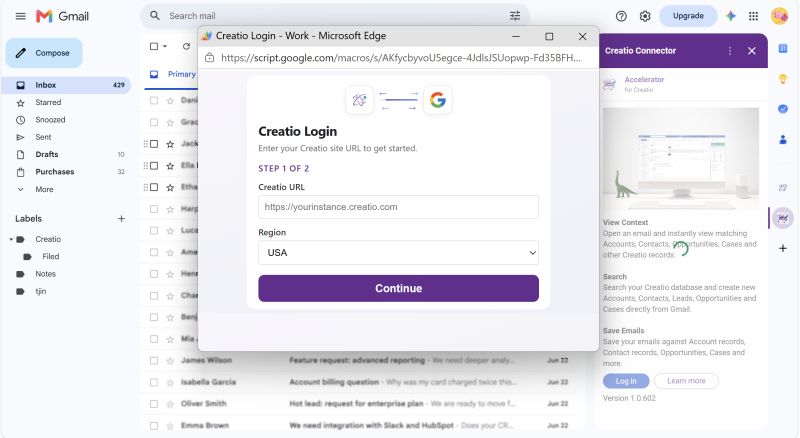Open Google Contacts side panel icon
The width and height of the screenshot is (800, 438).
click(x=783, y=139)
